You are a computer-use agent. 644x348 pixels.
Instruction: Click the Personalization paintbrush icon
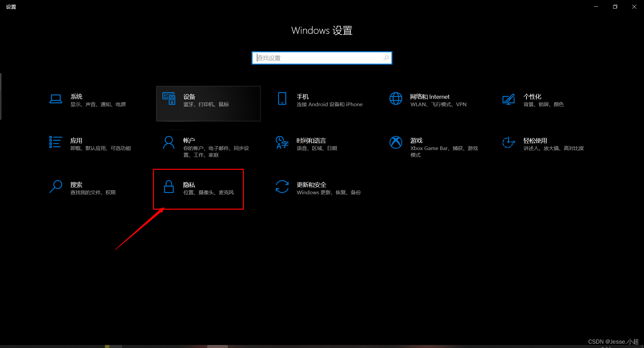pos(508,99)
